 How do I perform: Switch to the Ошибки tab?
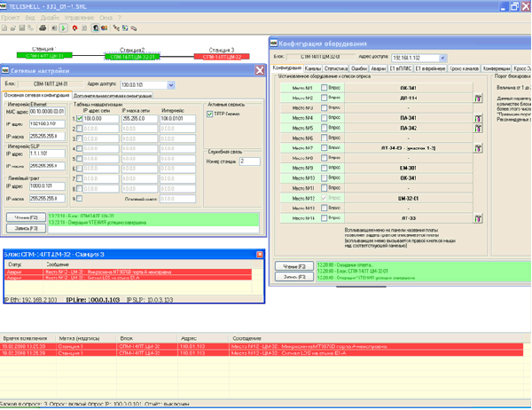coord(358,68)
